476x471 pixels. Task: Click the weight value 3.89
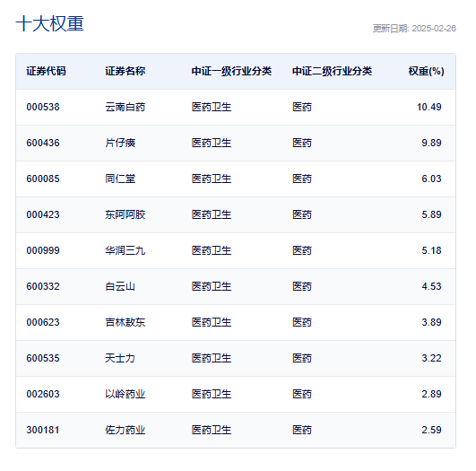(431, 322)
